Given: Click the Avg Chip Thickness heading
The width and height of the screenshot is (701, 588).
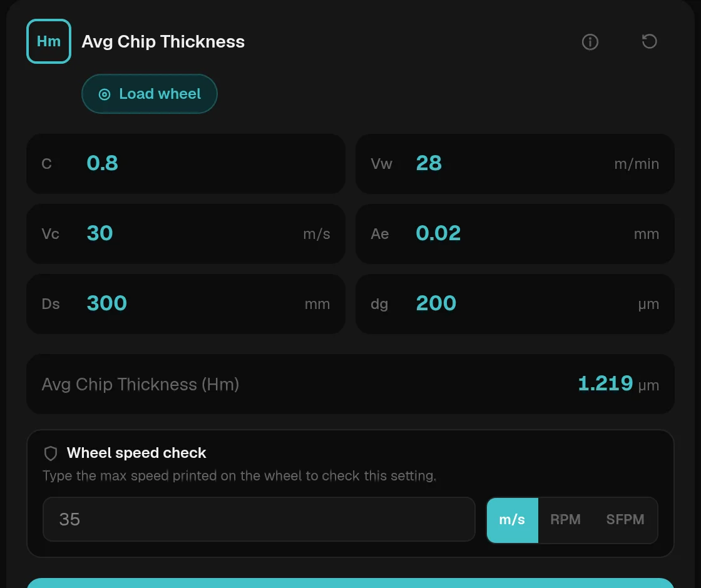Looking at the screenshot, I should pyautogui.click(x=163, y=41).
